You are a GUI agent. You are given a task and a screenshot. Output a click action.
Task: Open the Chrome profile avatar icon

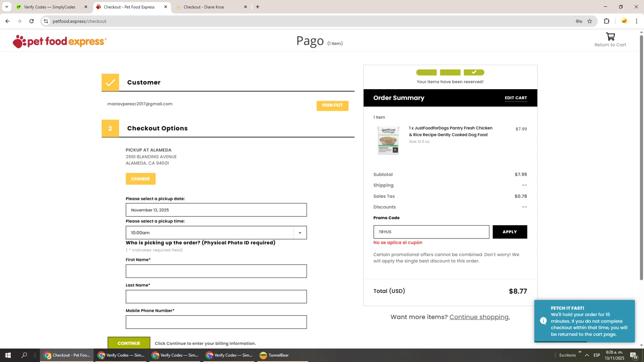pos(624,21)
